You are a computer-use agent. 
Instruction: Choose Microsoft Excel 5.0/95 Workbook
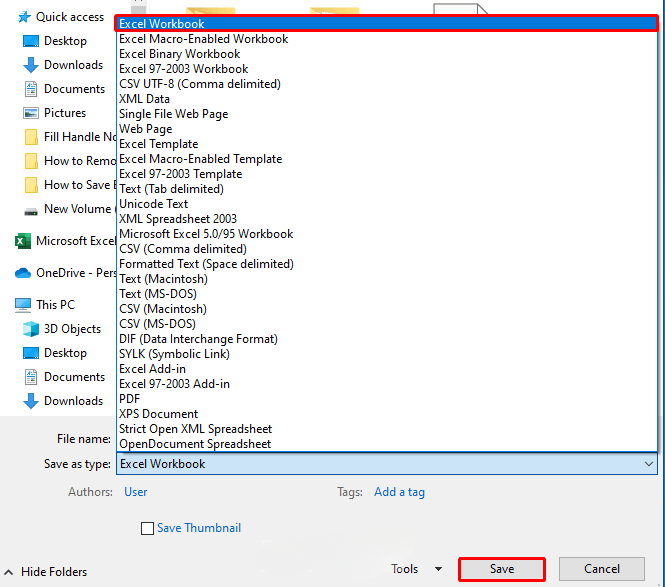point(386,234)
